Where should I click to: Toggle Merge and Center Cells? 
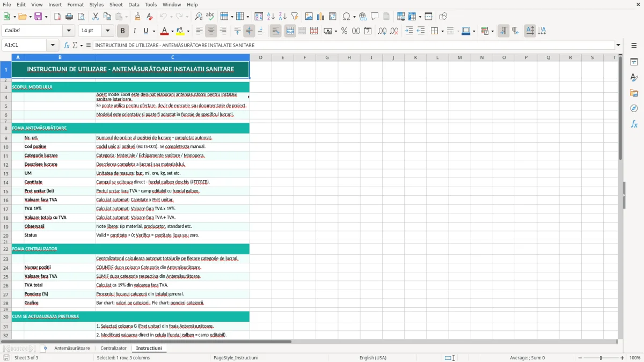[290, 31]
